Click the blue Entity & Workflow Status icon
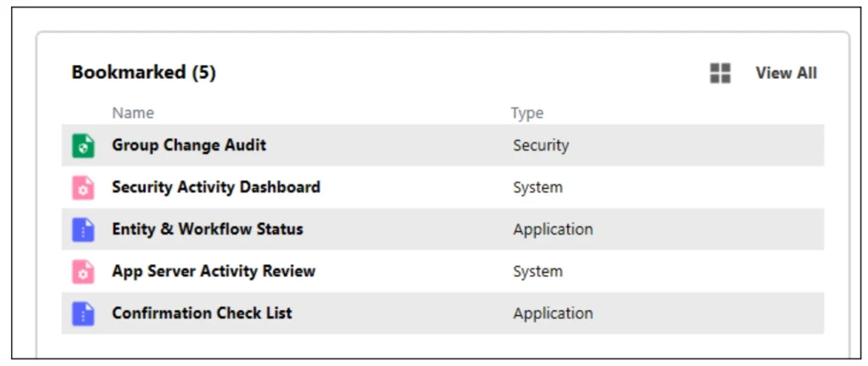Viewport: 868px width, 366px height. [x=83, y=230]
